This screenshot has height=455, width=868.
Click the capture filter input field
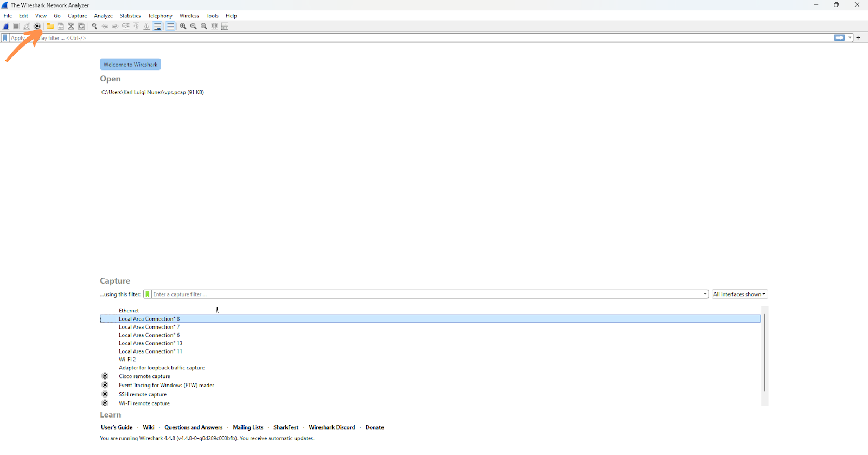[426, 294]
